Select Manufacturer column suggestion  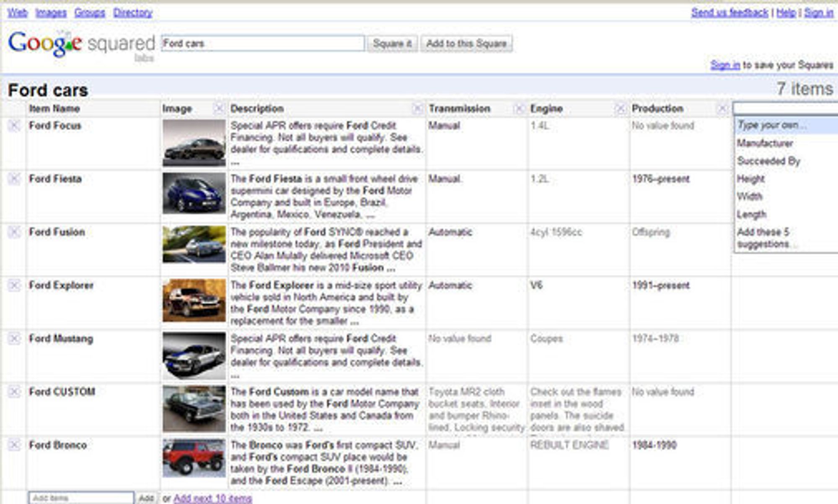coord(765,143)
